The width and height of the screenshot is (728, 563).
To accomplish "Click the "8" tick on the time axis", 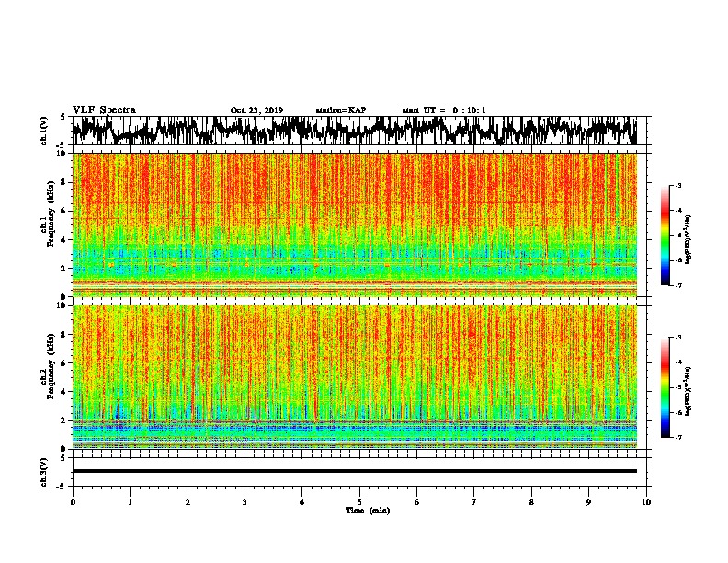I will 531,502.
